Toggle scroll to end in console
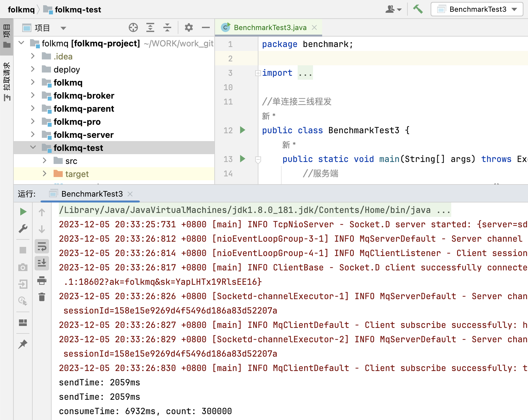Image resolution: width=528 pixels, height=420 pixels. 42,263
